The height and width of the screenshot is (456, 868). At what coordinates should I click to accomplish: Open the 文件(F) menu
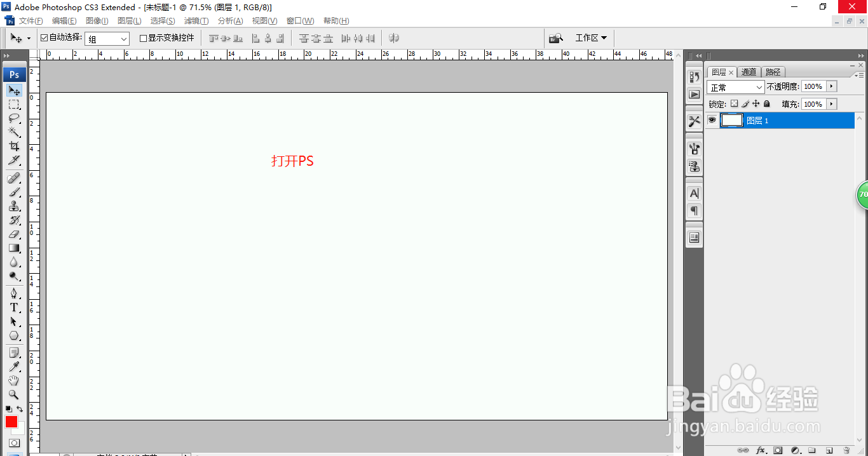[31, 21]
